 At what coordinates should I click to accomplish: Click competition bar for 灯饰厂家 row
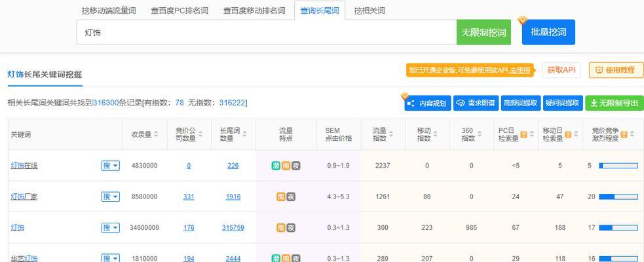tap(618, 196)
